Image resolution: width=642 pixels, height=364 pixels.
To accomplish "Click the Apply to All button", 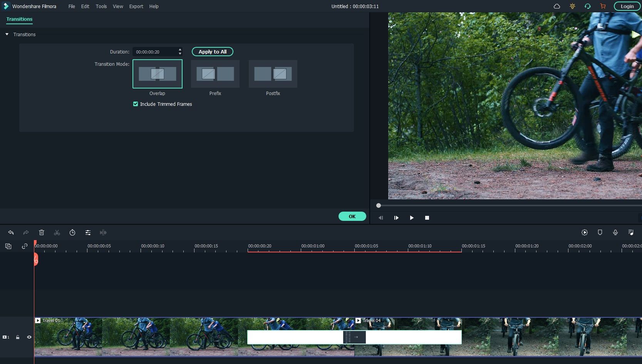I will tap(213, 52).
